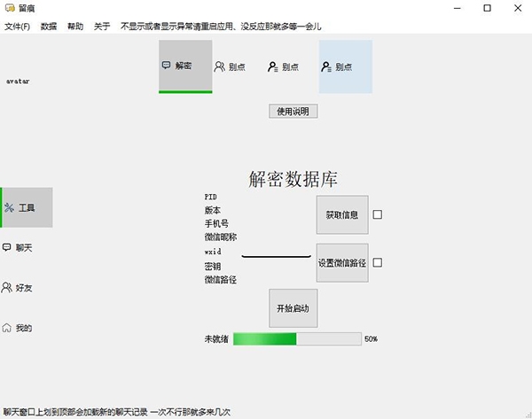Select the first 别点 tab with people icon
Image resolution: width=532 pixels, height=419 pixels.
point(239,66)
